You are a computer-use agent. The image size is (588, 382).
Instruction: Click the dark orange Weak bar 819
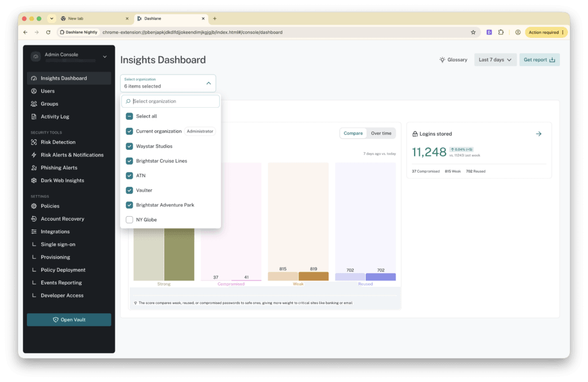pyautogui.click(x=314, y=276)
